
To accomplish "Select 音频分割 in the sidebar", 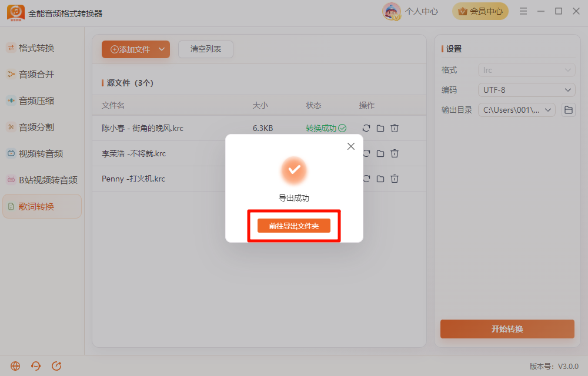I will point(36,127).
